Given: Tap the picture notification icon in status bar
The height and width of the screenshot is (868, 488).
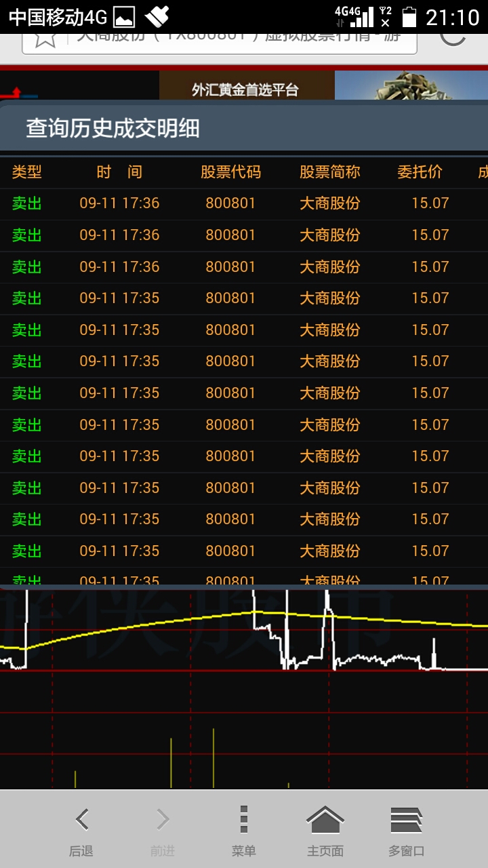Looking at the screenshot, I should (123, 17).
